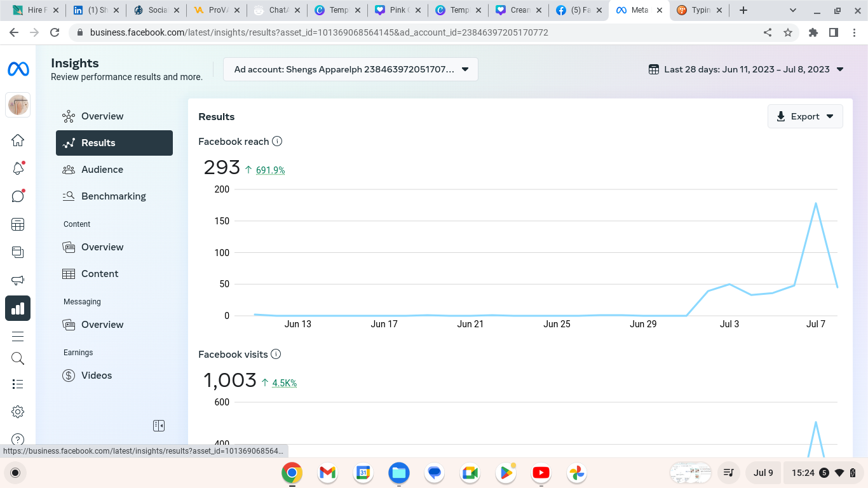Expand the Ad account selector dropdown
868x488 pixels.
351,69
